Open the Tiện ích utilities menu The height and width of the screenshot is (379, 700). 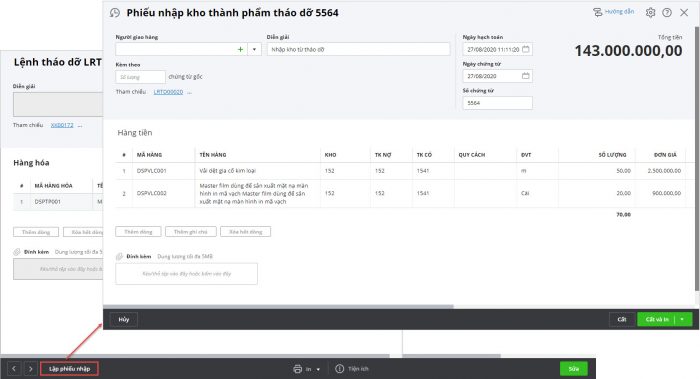pyautogui.click(x=352, y=369)
